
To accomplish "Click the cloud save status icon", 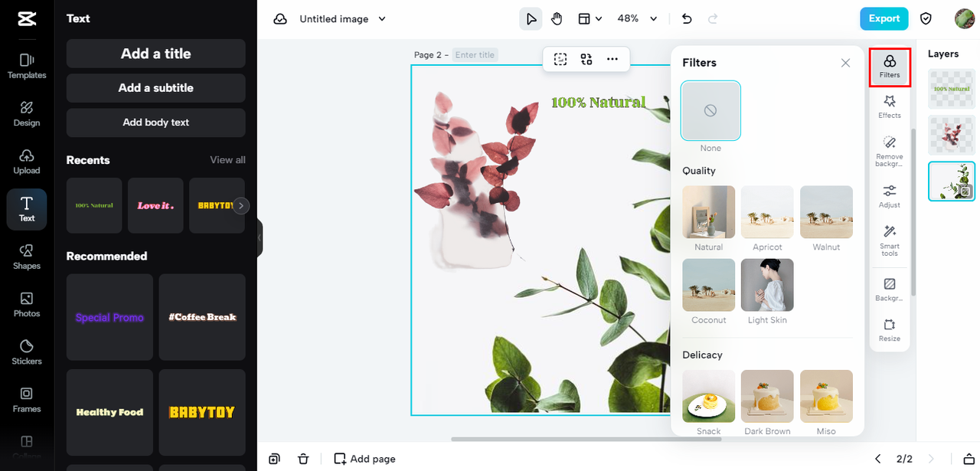I will tap(280, 19).
